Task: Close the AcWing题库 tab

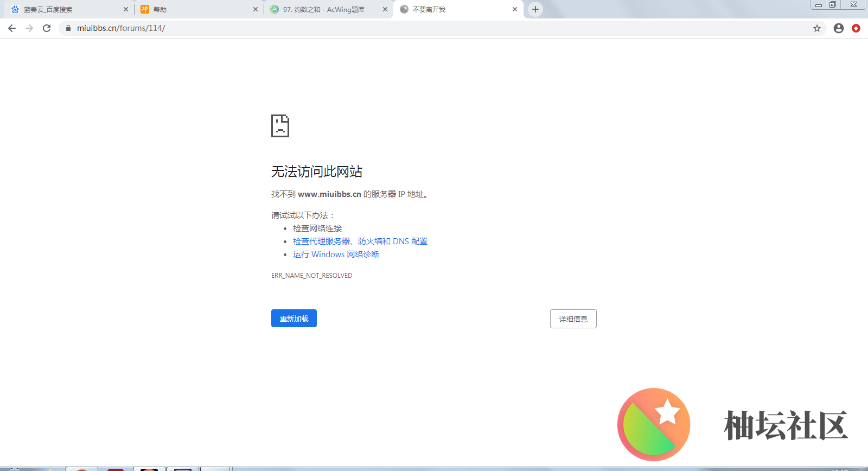Action: point(385,9)
